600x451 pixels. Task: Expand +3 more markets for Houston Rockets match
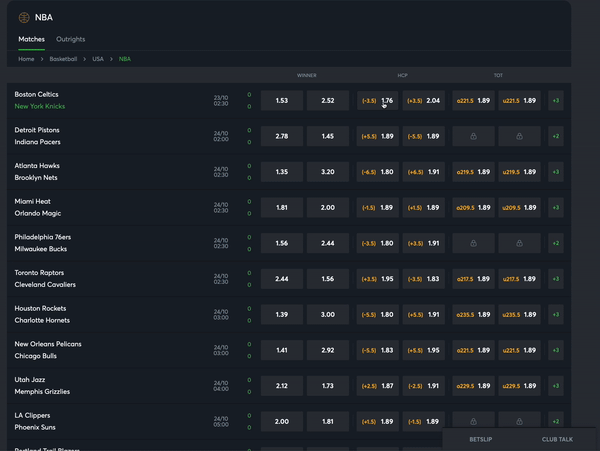point(556,314)
